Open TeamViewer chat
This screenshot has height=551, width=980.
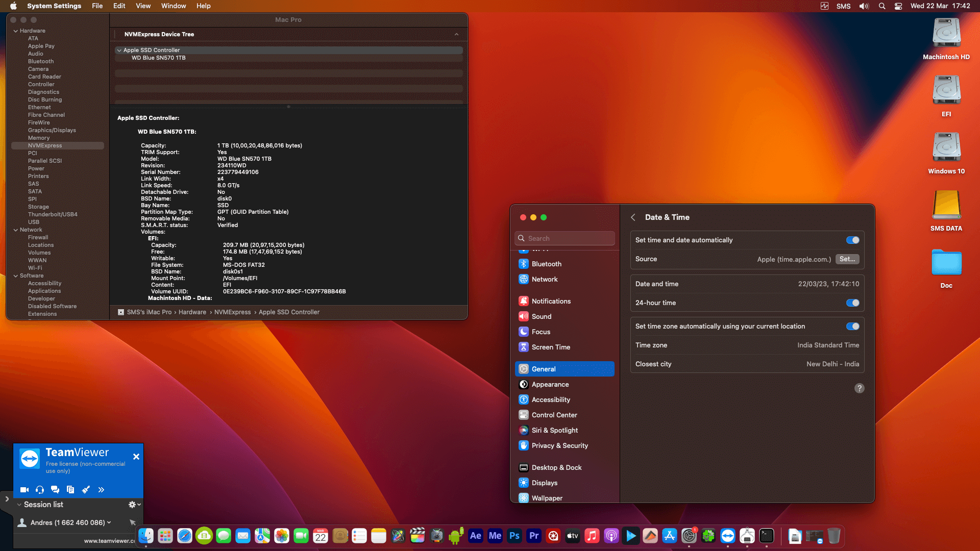(55, 490)
